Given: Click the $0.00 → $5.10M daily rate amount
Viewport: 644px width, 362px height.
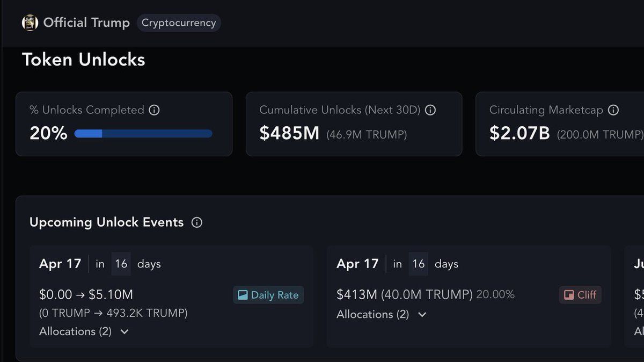Looking at the screenshot, I should tap(86, 294).
